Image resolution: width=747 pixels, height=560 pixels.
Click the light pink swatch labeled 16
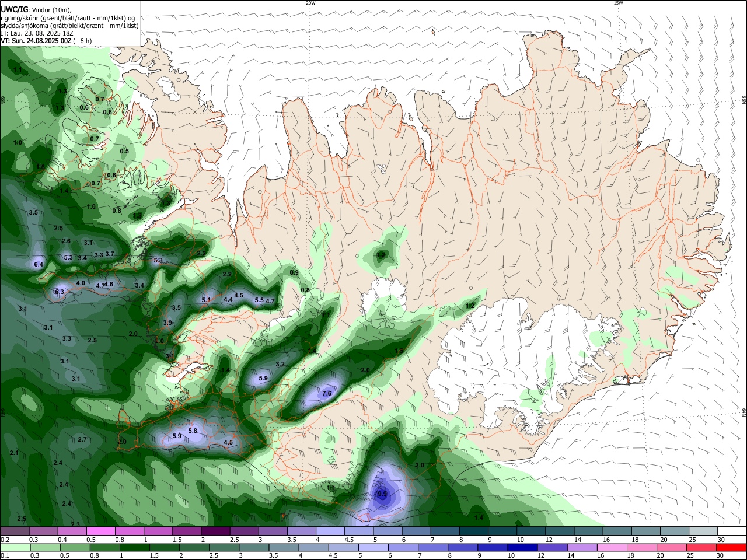(x=612, y=548)
